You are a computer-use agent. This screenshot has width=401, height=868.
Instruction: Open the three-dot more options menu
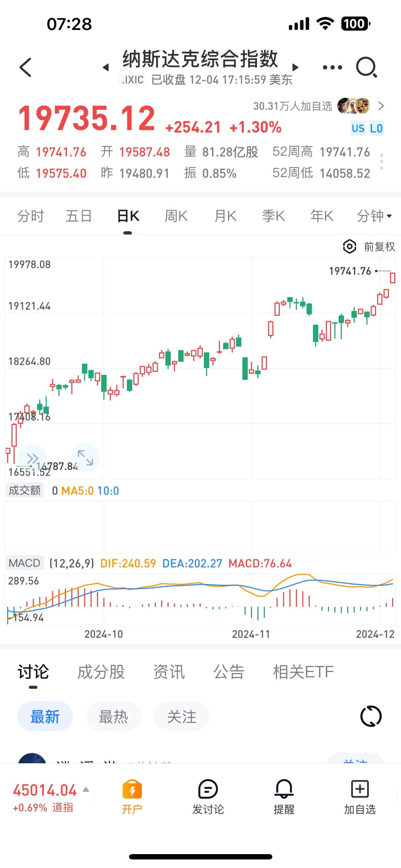click(x=332, y=67)
